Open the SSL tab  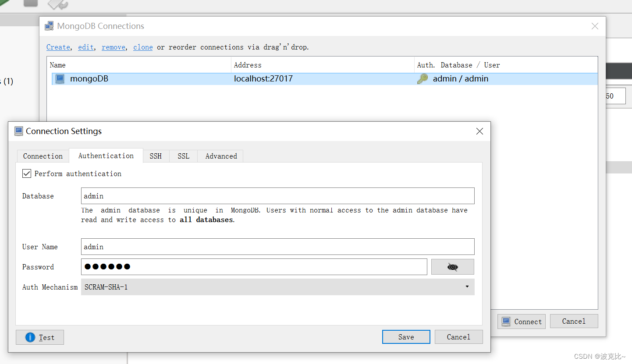184,156
